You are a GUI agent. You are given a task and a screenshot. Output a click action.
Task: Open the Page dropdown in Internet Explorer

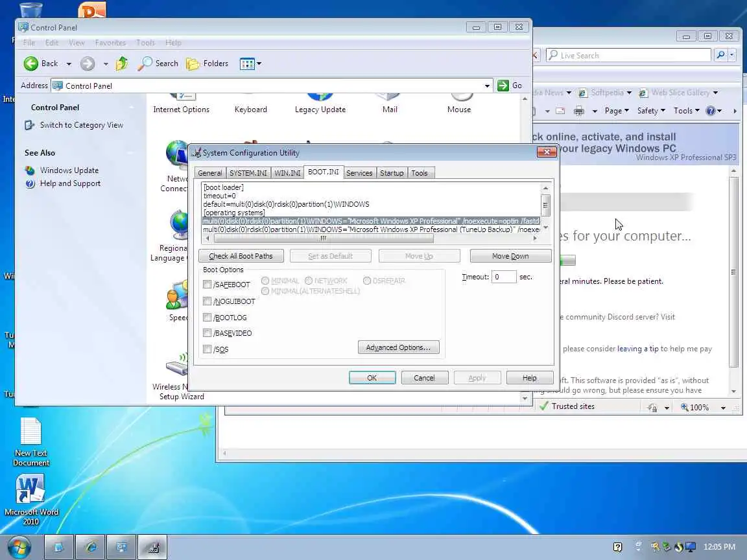point(617,111)
